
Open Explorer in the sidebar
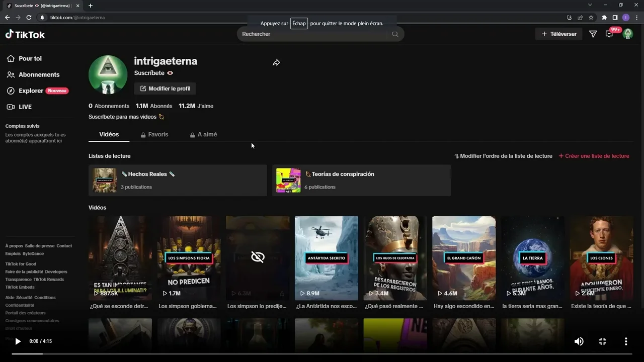31,90
